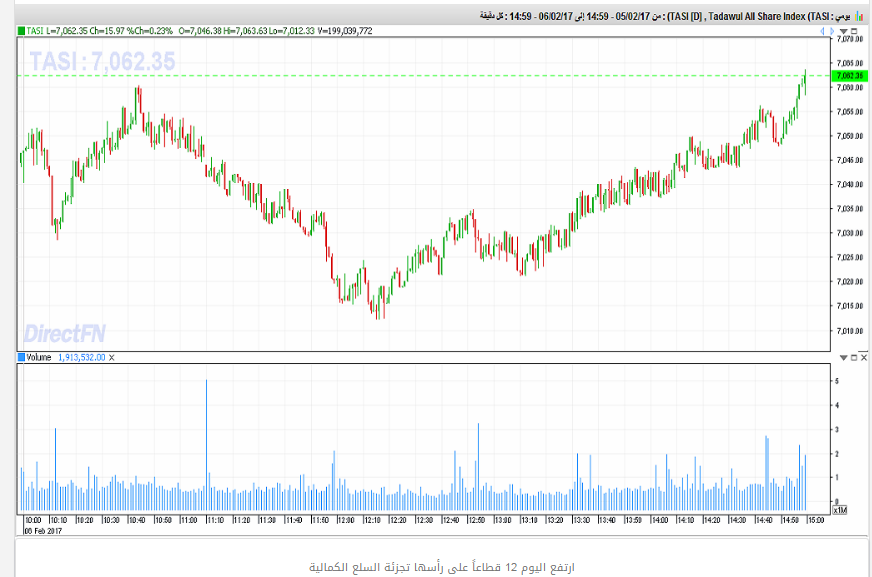This screenshot has height=577, width=872.
Task: Click the 7,010.00 price axis label
Action: tap(850, 331)
